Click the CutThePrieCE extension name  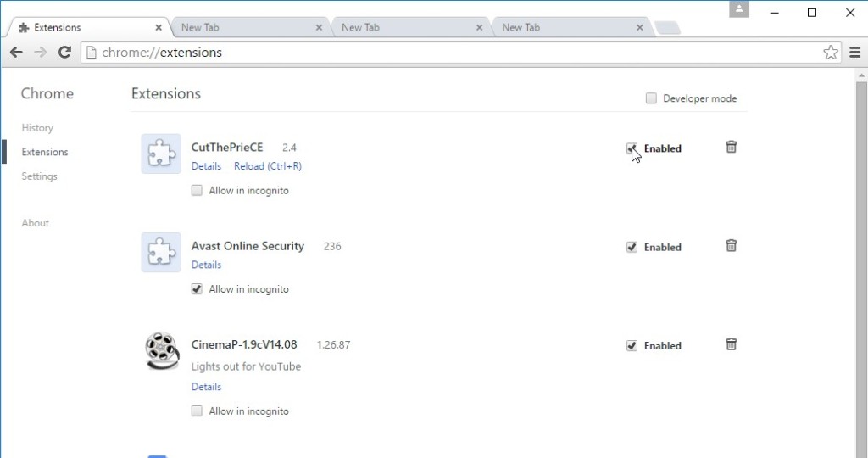227,148
